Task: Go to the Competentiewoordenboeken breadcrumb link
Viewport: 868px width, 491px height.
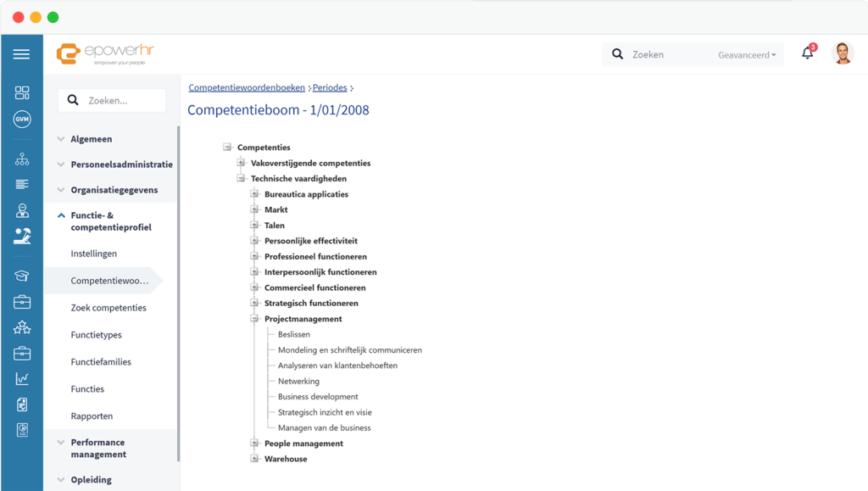Action: (247, 87)
